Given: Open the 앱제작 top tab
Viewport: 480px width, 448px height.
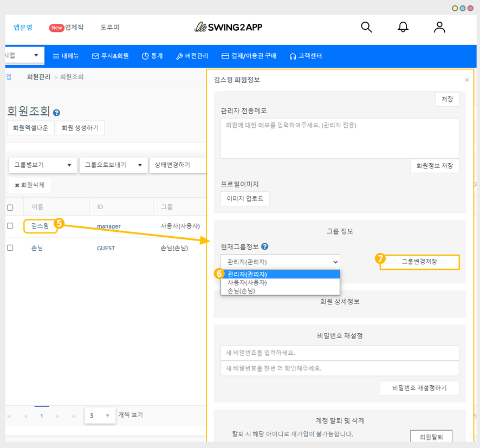Looking at the screenshot, I should (67, 27).
